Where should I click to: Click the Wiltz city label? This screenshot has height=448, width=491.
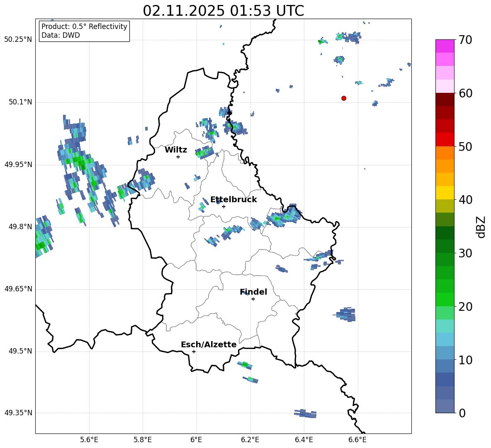click(x=176, y=150)
